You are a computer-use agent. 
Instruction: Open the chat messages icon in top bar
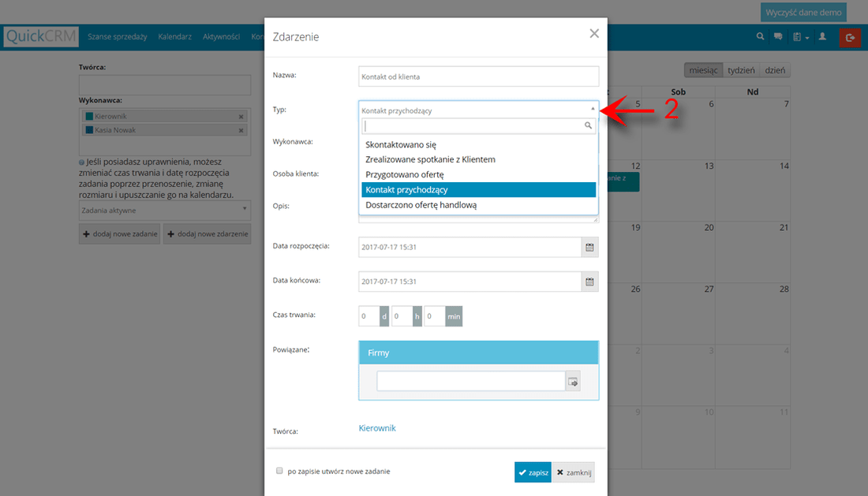[x=780, y=35]
